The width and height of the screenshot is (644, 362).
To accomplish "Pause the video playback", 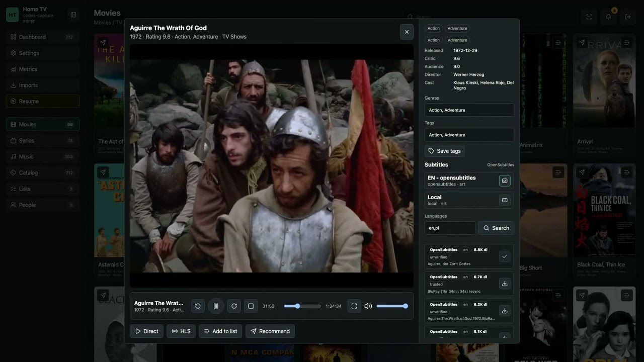I will point(216,306).
